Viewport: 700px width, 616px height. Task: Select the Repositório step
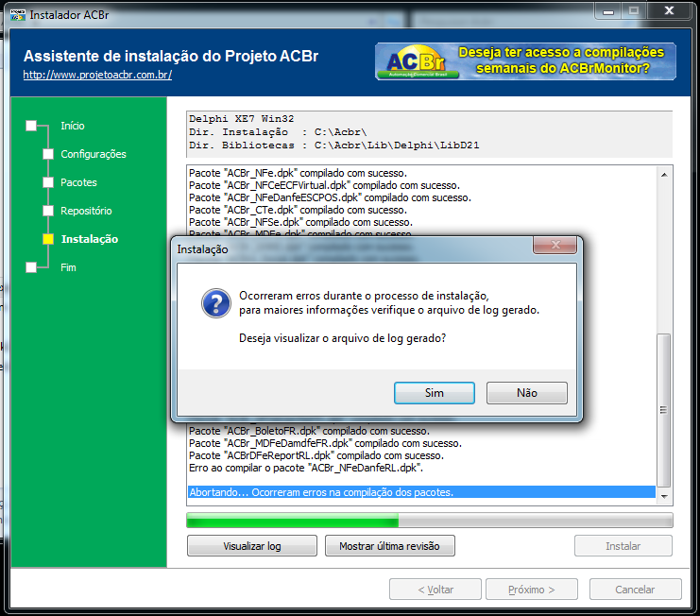click(86, 211)
